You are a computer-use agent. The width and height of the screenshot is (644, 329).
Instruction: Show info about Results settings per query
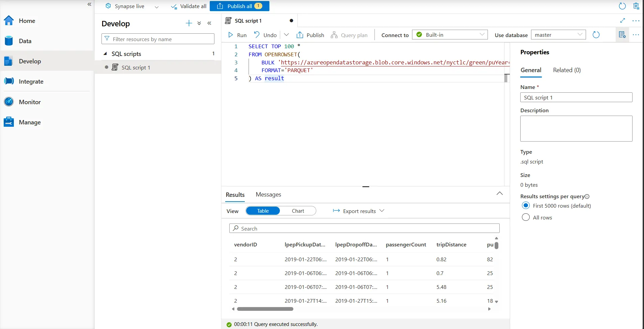click(587, 197)
